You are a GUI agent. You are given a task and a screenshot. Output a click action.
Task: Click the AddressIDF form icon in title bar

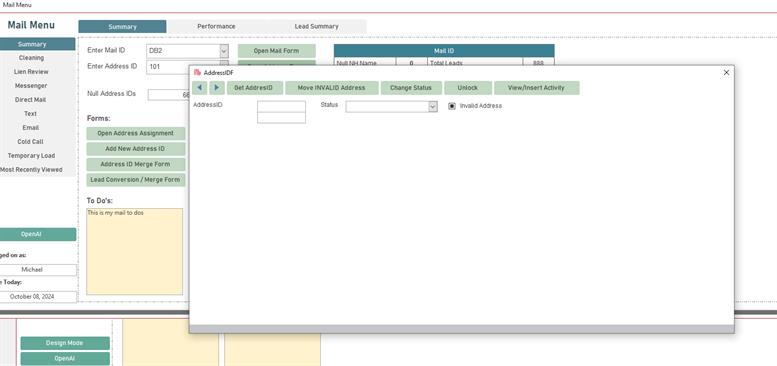click(198, 72)
